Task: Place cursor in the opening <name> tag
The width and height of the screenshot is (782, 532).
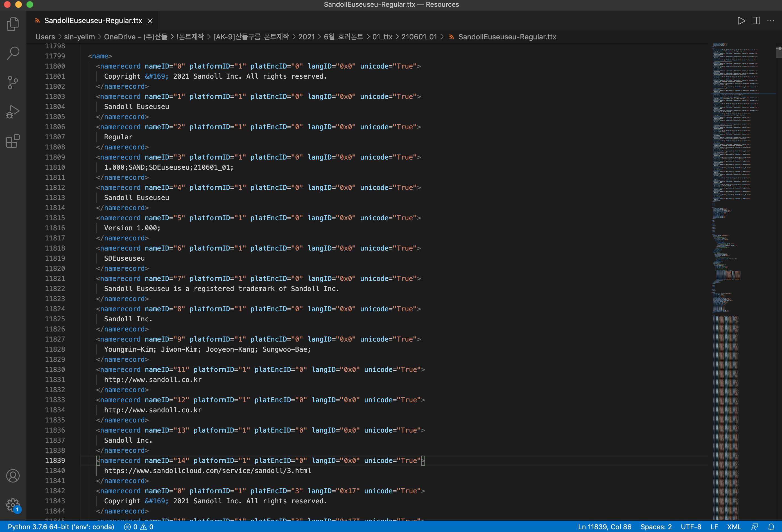Action: (x=100, y=56)
